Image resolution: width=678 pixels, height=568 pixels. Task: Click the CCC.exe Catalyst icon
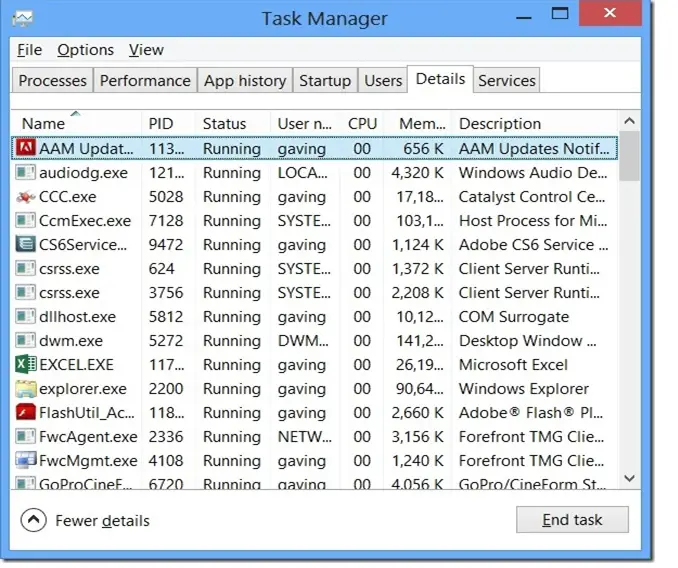26,197
